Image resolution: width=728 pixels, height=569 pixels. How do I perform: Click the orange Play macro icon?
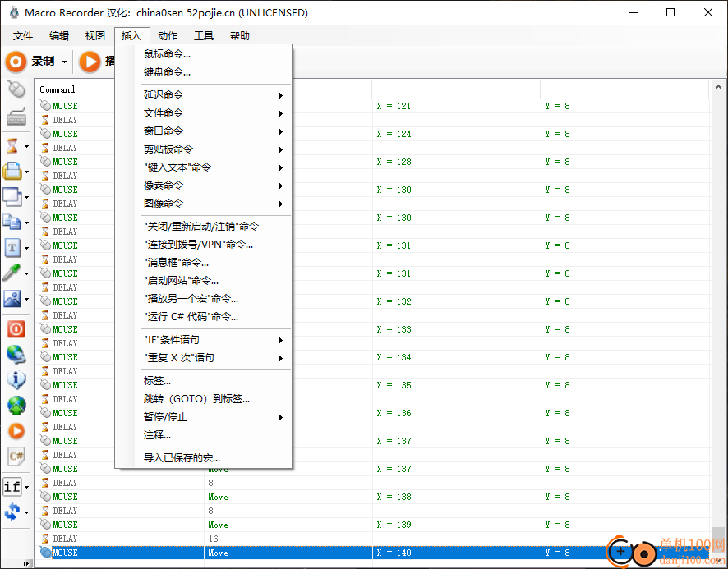coord(90,62)
